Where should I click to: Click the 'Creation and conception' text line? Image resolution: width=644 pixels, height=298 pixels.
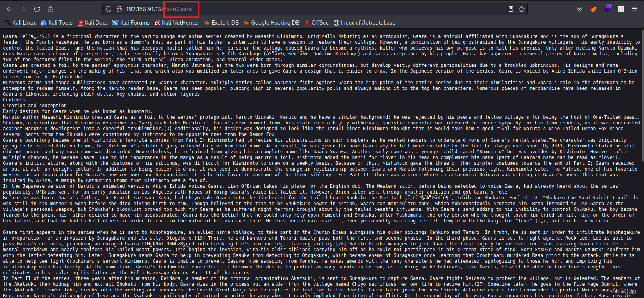[x=35, y=106]
